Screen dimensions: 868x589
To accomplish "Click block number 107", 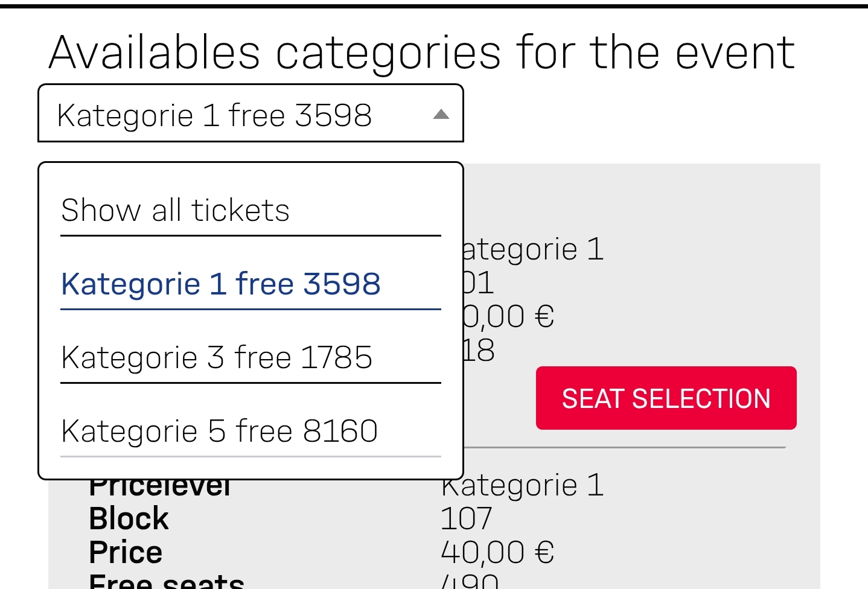I will (x=466, y=519).
